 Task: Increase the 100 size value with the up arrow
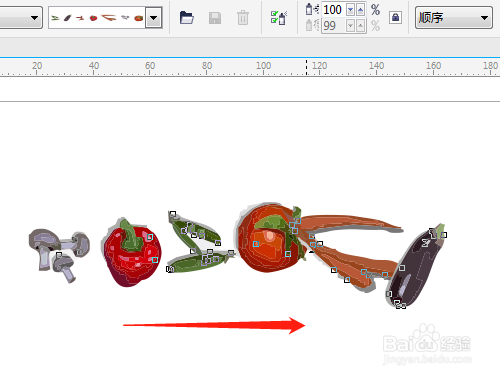(x=360, y=10)
